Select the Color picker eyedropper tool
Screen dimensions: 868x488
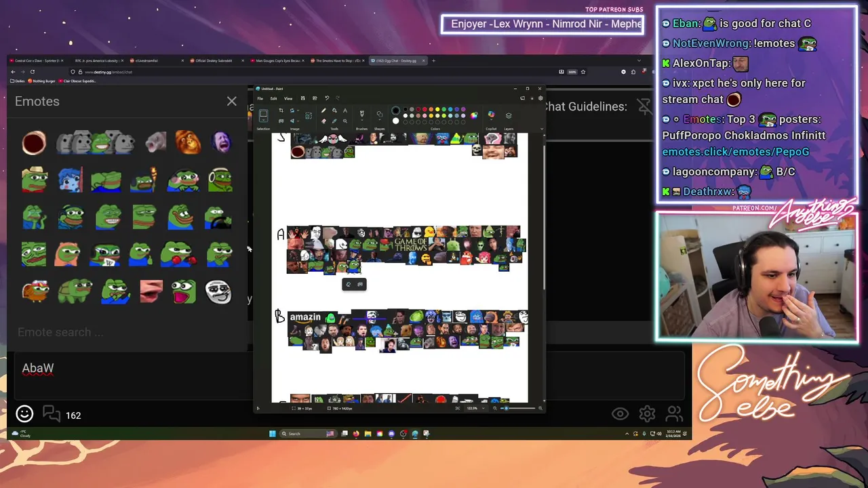pos(334,121)
